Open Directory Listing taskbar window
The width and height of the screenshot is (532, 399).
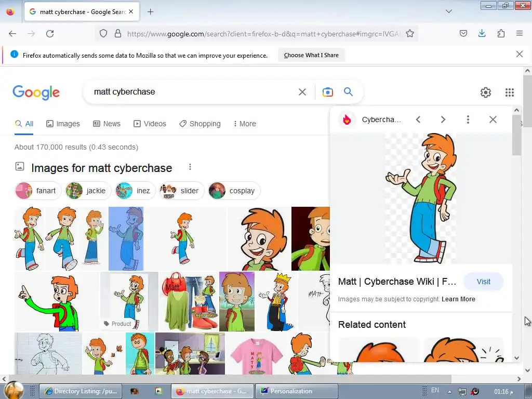click(80, 391)
